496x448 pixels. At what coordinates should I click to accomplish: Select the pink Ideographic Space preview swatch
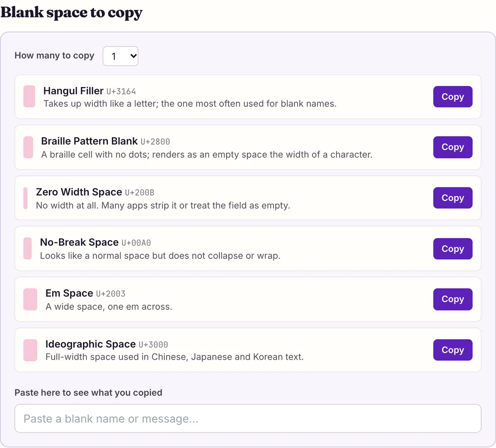point(30,350)
